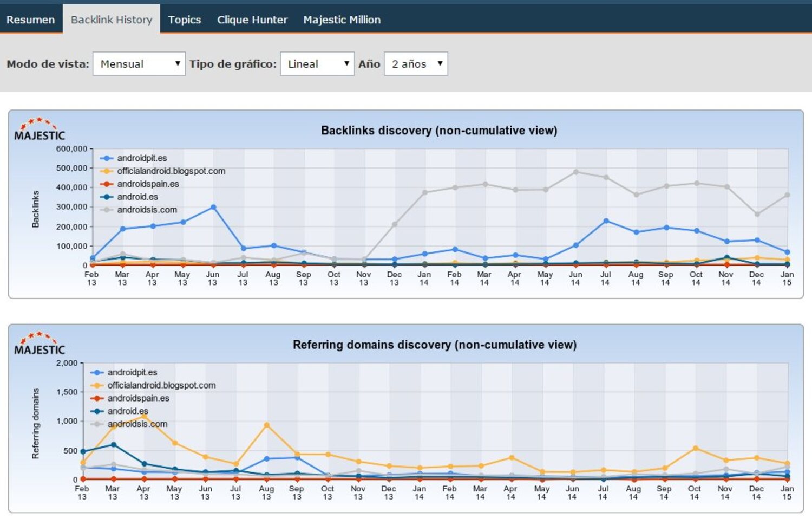
Task: Select the Backlink History tab
Action: pyautogui.click(x=112, y=20)
